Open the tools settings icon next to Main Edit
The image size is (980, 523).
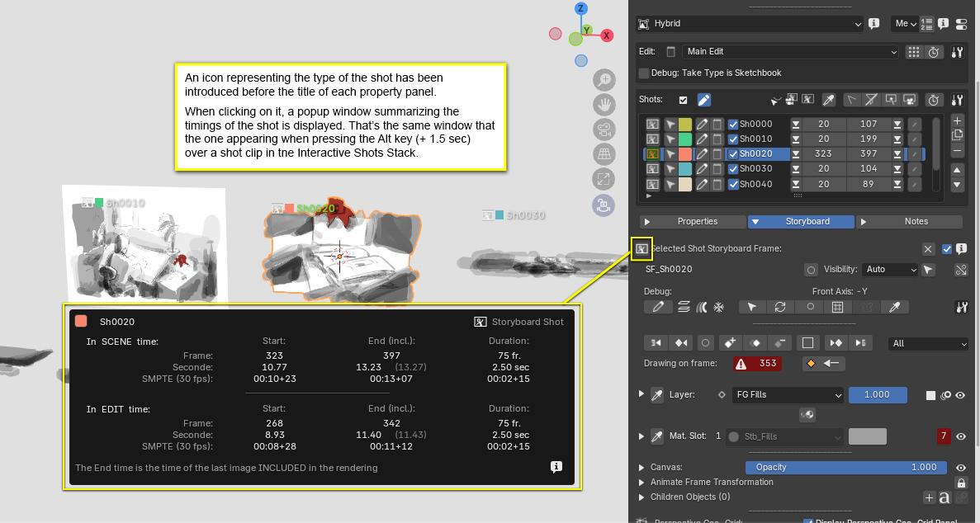coord(958,52)
